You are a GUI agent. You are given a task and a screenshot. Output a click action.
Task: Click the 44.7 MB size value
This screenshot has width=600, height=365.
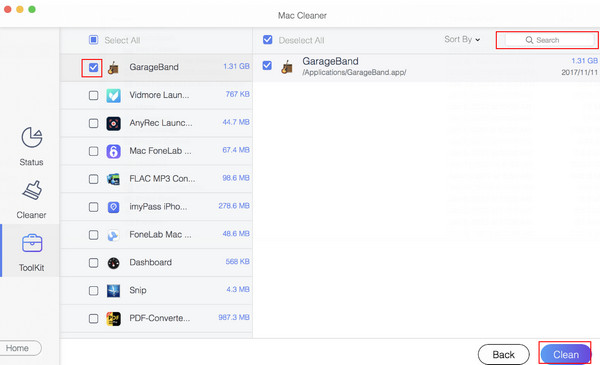pos(236,122)
